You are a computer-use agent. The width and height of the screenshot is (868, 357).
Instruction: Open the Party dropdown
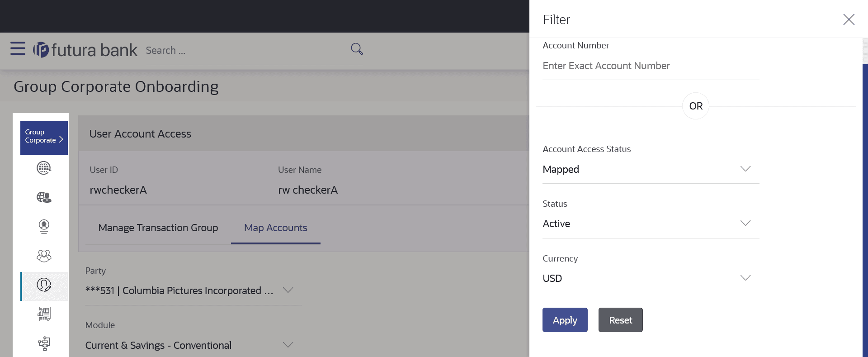(x=288, y=290)
